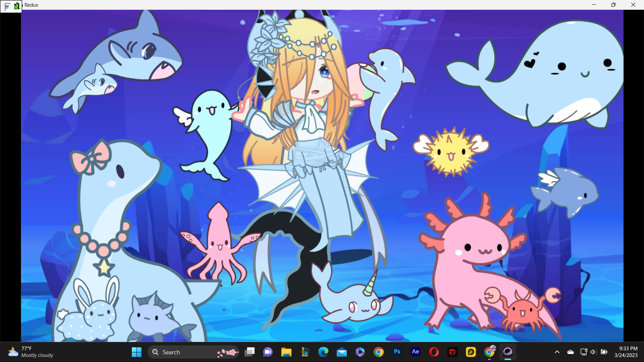The height and width of the screenshot is (362, 644).
Task: Open the volume control in tray
Action: tap(593, 352)
